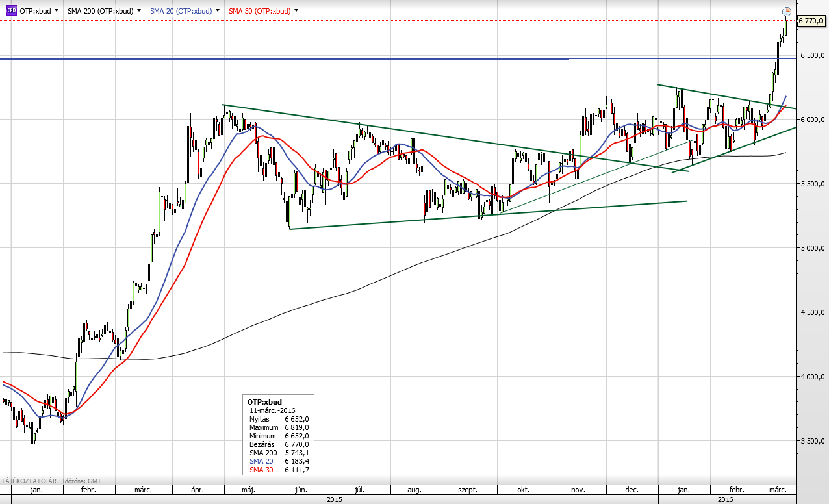This screenshot has width=829, height=504.
Task: Click the 5 000,0 price axis label
Action: click(x=812, y=248)
